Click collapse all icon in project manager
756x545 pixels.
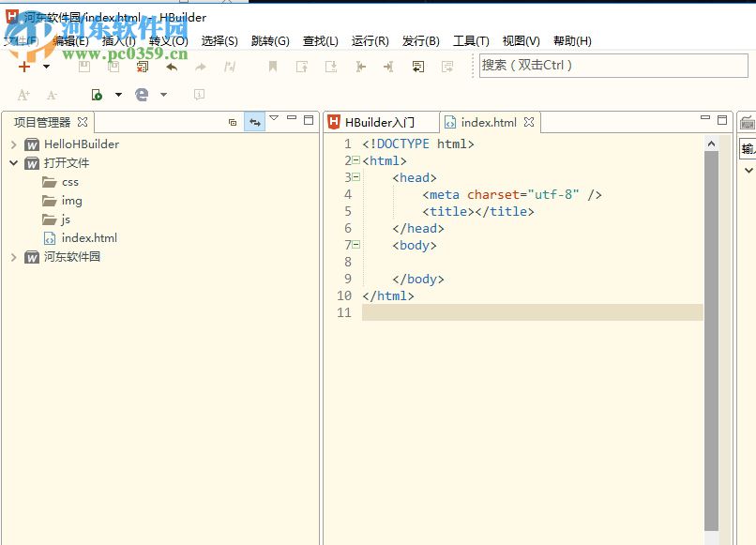pos(233,122)
